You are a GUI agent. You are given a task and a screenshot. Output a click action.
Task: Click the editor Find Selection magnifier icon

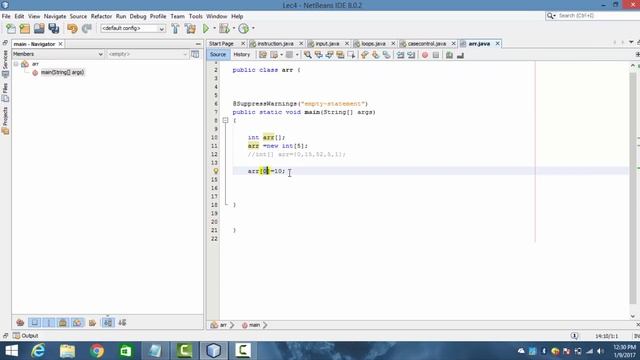(x=308, y=55)
